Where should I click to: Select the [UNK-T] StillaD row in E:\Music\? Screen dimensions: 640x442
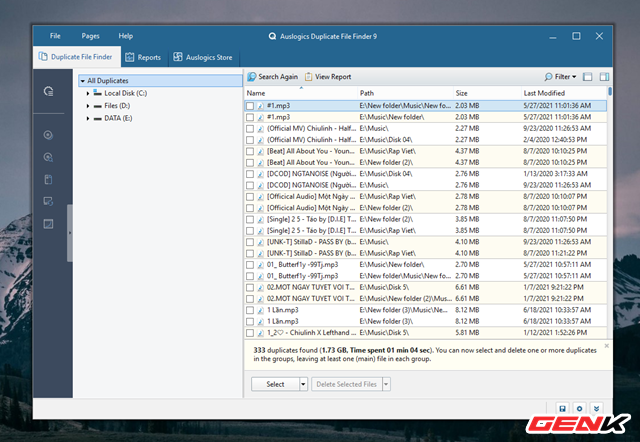tap(426, 242)
